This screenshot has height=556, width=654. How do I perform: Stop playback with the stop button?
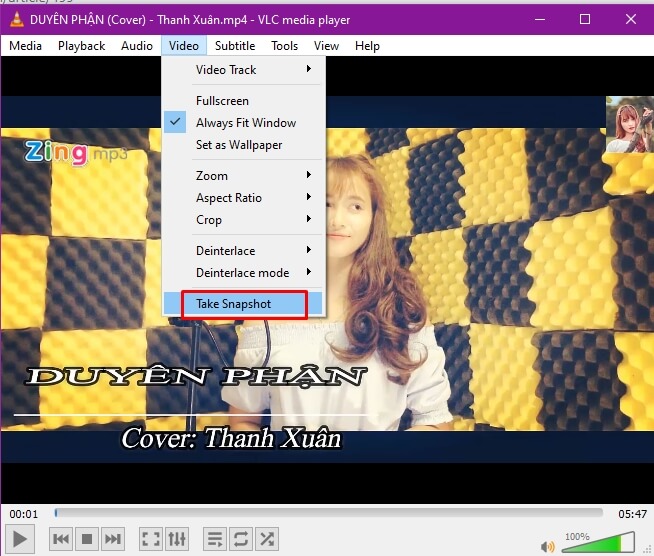click(x=87, y=539)
